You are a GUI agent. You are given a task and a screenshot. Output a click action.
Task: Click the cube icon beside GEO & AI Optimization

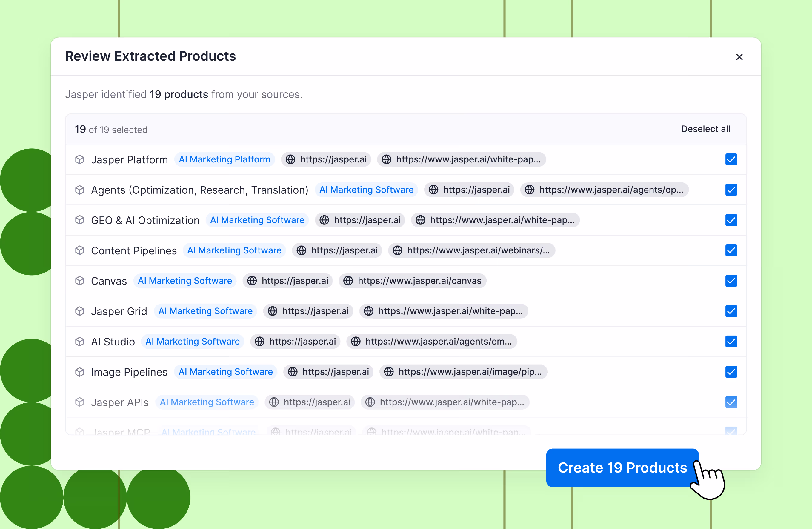[x=79, y=220]
